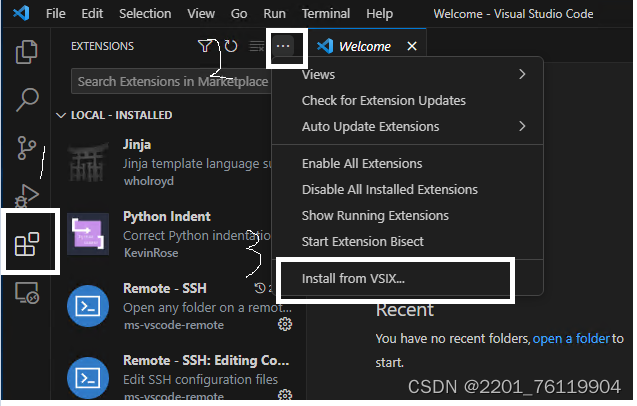Screen dimensions: 637x406
Task: Click the Filter Extensions funnel icon
Action: tap(205, 46)
